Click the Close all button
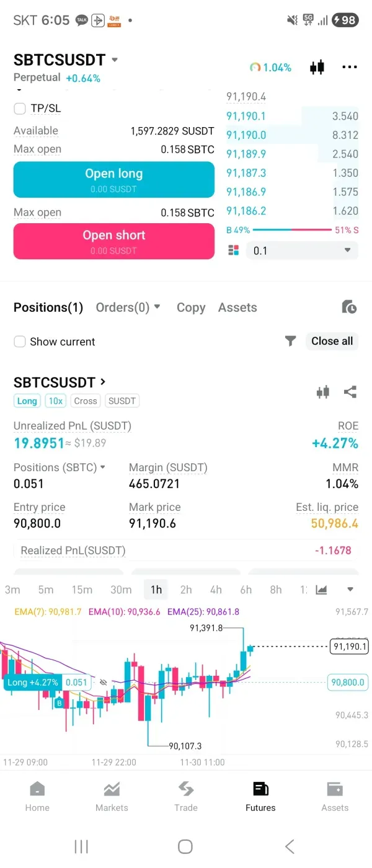The height and width of the screenshot is (868, 372). pyautogui.click(x=332, y=341)
